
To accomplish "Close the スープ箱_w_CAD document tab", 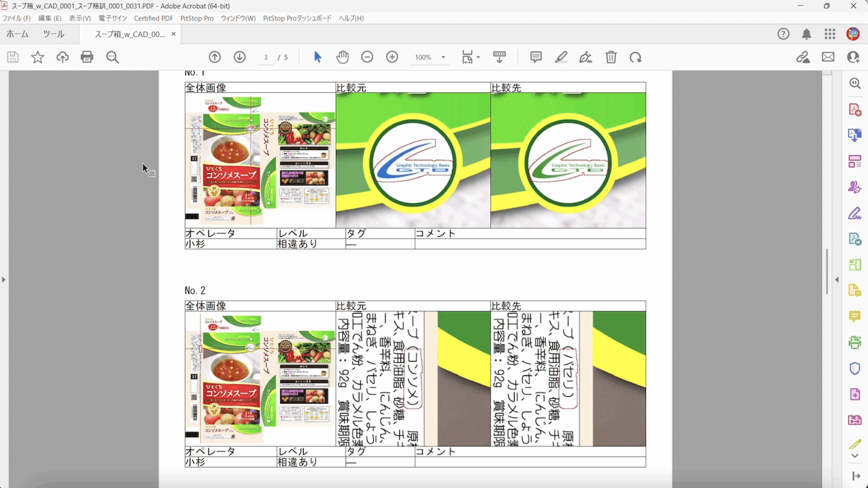I will tap(174, 34).
